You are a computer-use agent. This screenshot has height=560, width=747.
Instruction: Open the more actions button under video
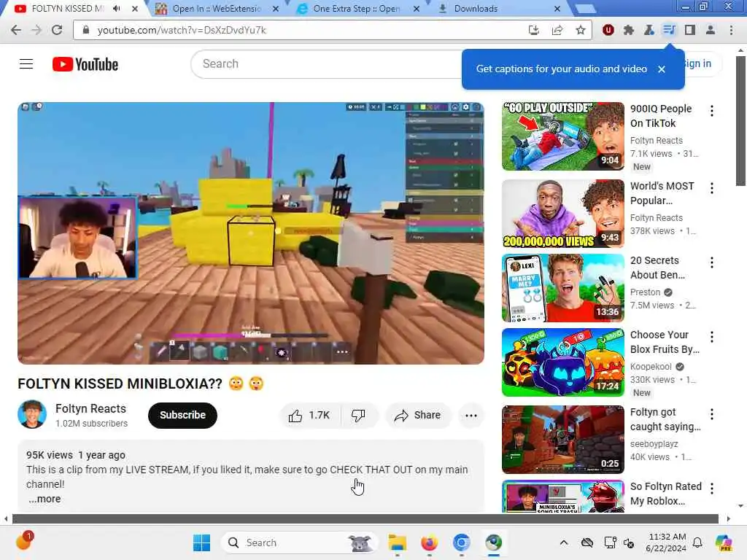point(471,415)
